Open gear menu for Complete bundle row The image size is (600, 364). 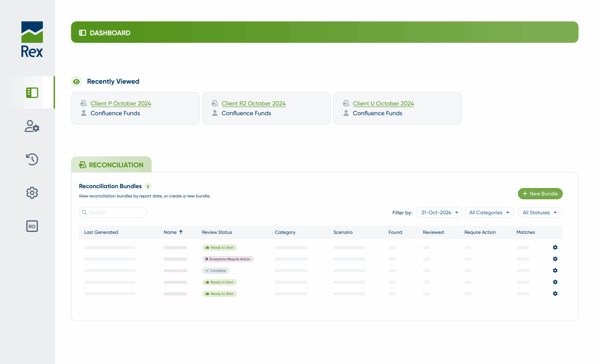click(555, 271)
